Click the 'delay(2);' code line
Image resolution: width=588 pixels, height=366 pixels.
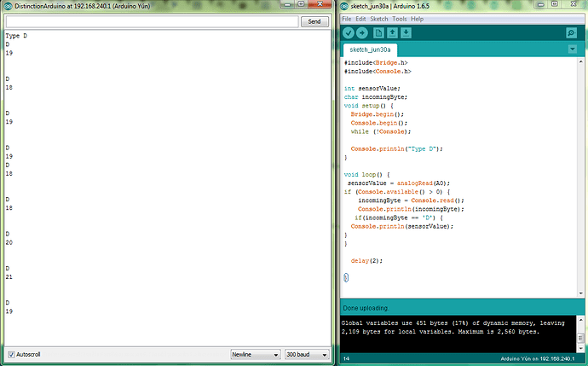(366, 261)
